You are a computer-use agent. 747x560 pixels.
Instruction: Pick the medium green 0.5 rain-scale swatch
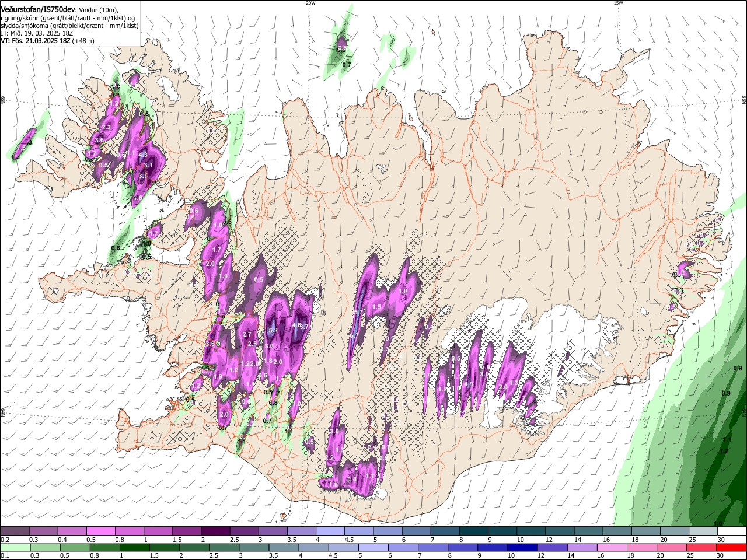[x=75, y=547]
